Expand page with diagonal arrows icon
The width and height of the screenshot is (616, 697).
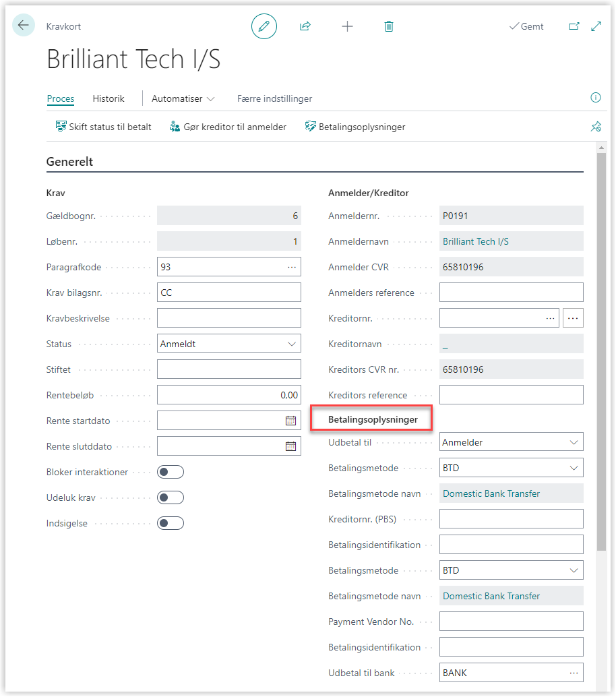point(596,26)
